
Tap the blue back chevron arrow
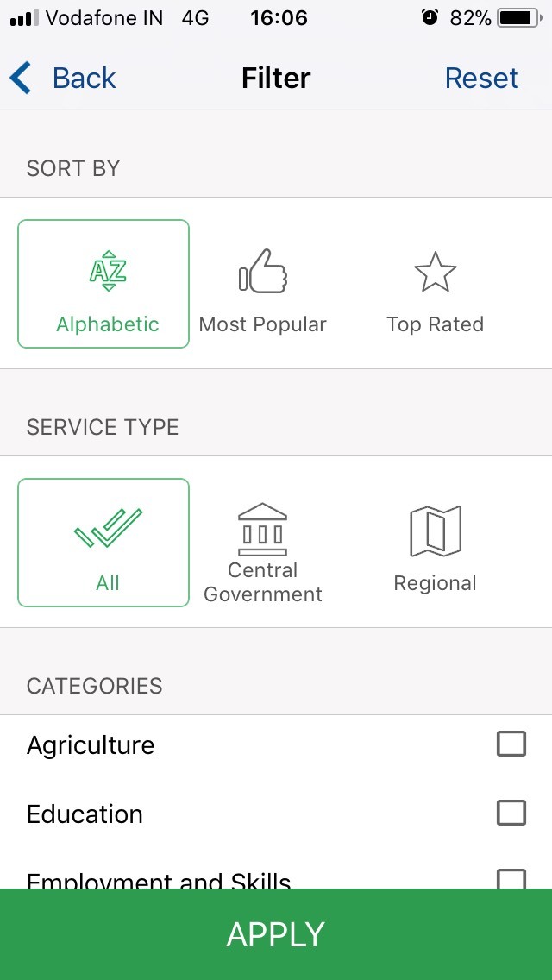[21, 79]
